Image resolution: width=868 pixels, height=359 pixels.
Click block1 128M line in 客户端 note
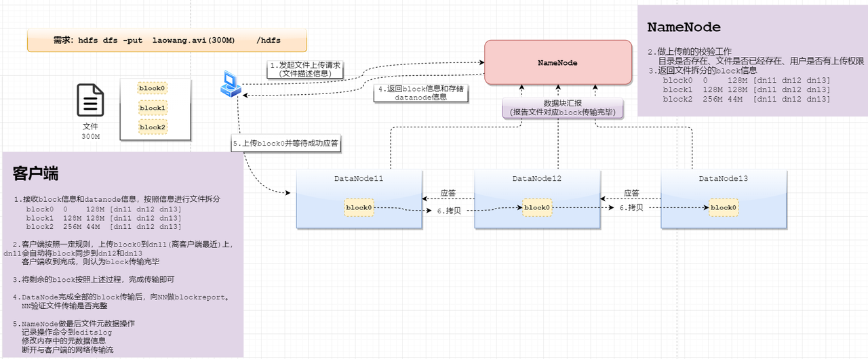104,218
